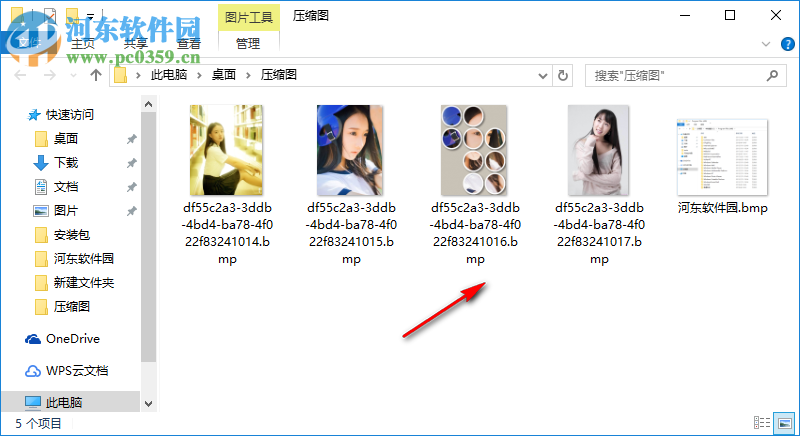The image size is (800, 436).
Task: Open 压缩图 folder in navigation pane
Action: [x=72, y=306]
